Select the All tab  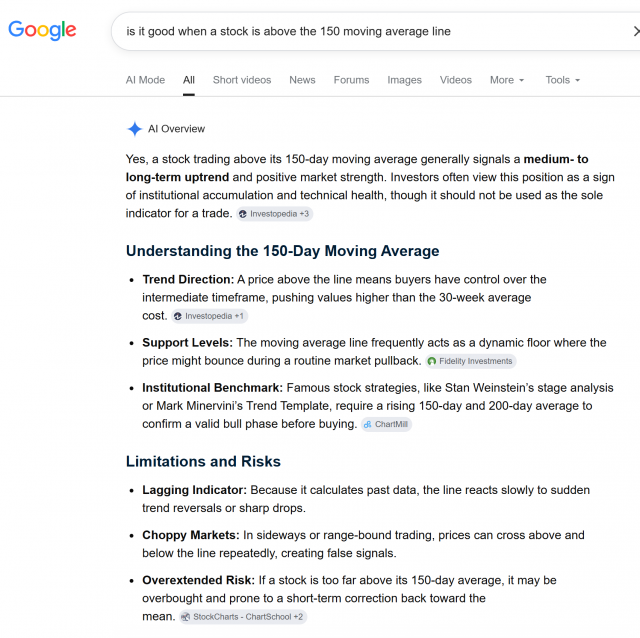tap(189, 80)
